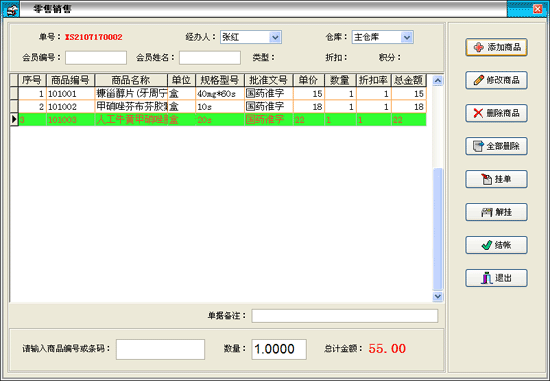
Task: Select product row 101002
Action: [x=222, y=107]
